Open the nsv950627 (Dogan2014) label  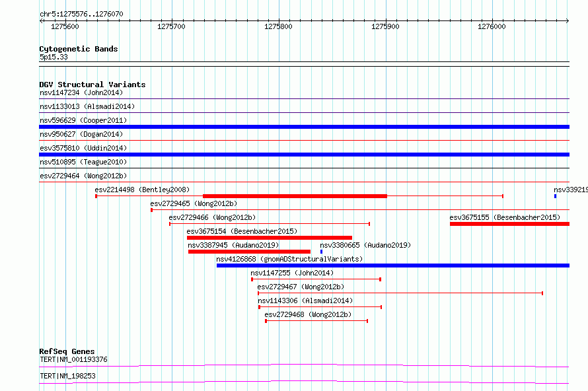pos(81,134)
